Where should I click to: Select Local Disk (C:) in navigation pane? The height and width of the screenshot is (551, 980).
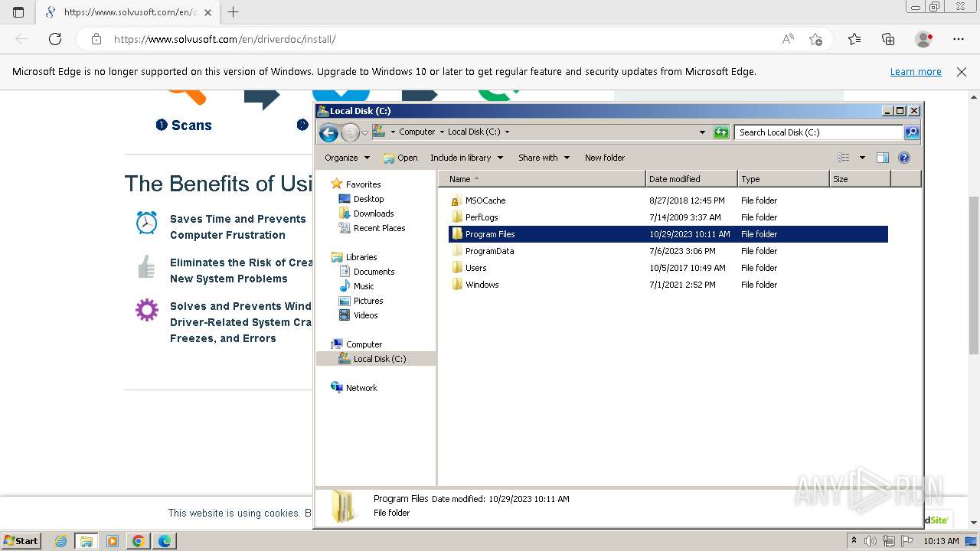pyautogui.click(x=380, y=359)
